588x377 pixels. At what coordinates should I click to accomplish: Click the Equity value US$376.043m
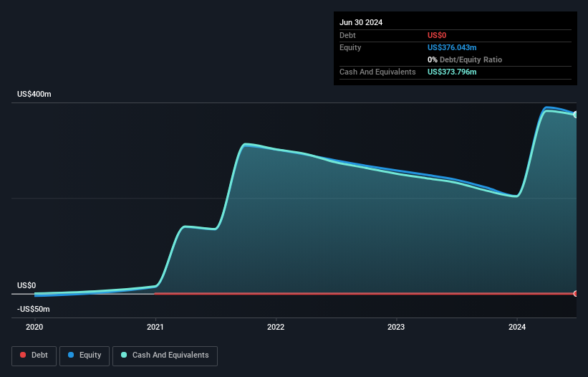[x=452, y=47]
